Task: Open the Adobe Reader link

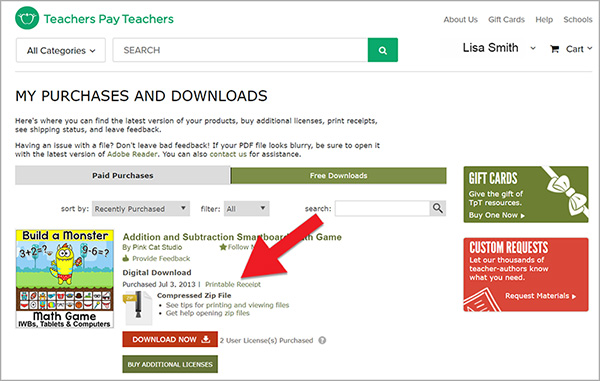Action: pos(132,154)
